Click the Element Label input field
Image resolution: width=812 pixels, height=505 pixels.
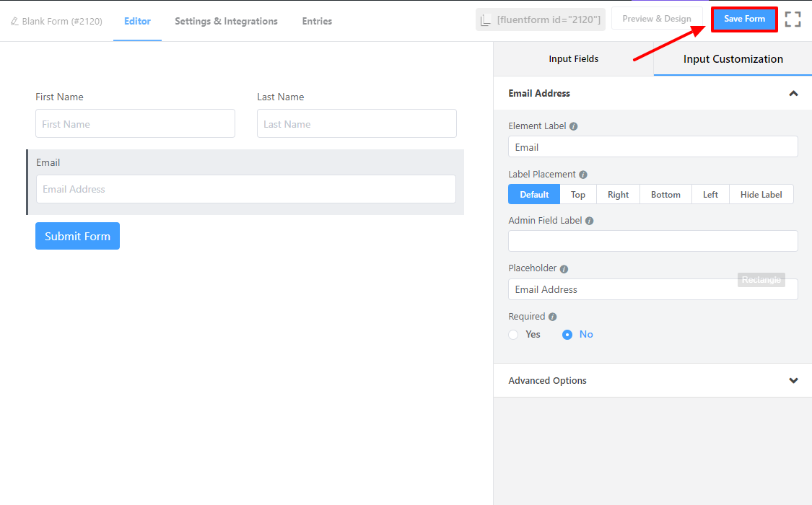653,147
